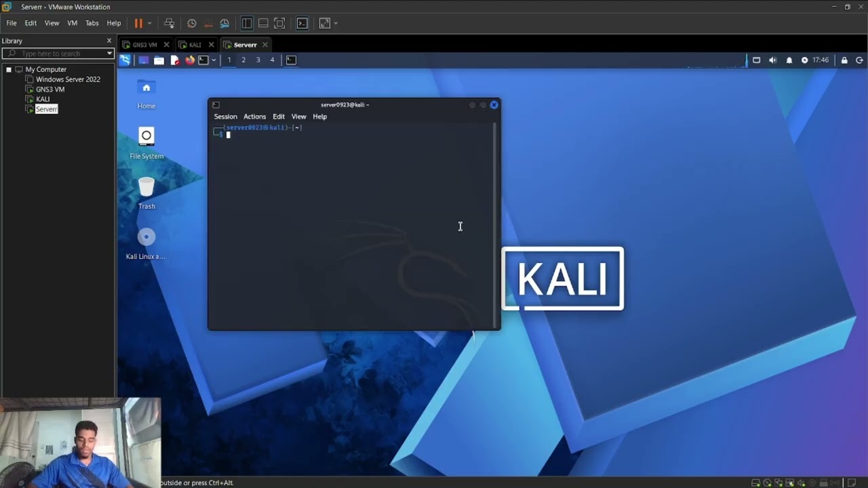This screenshot has width=868, height=488.
Task: Click the stretch guest display icon
Action: tap(325, 23)
